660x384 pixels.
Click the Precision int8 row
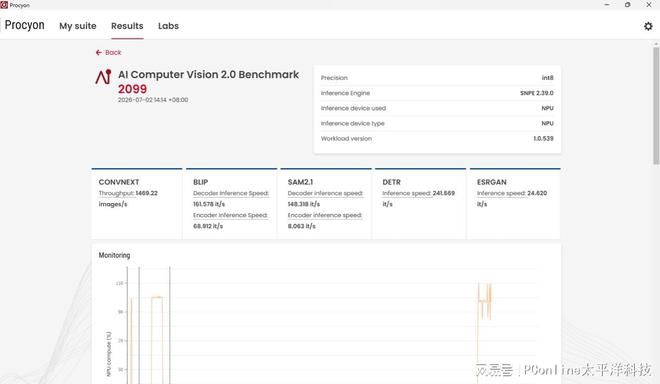(437, 78)
